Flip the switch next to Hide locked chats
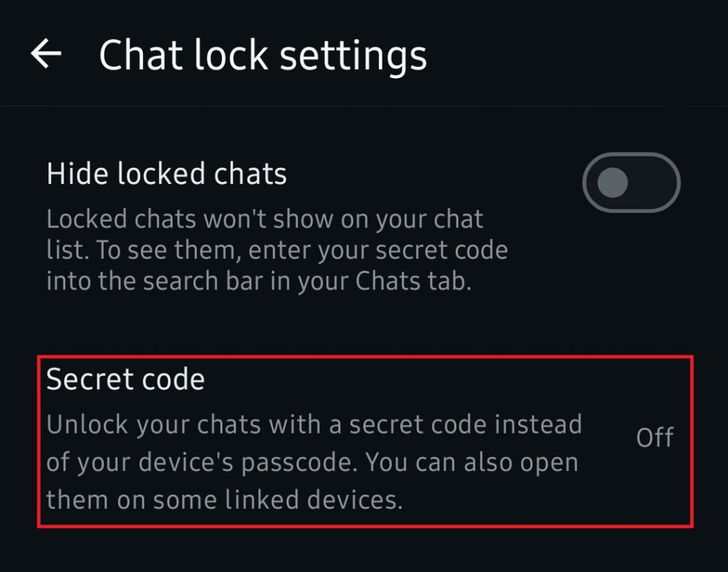728x572 pixels. click(630, 182)
